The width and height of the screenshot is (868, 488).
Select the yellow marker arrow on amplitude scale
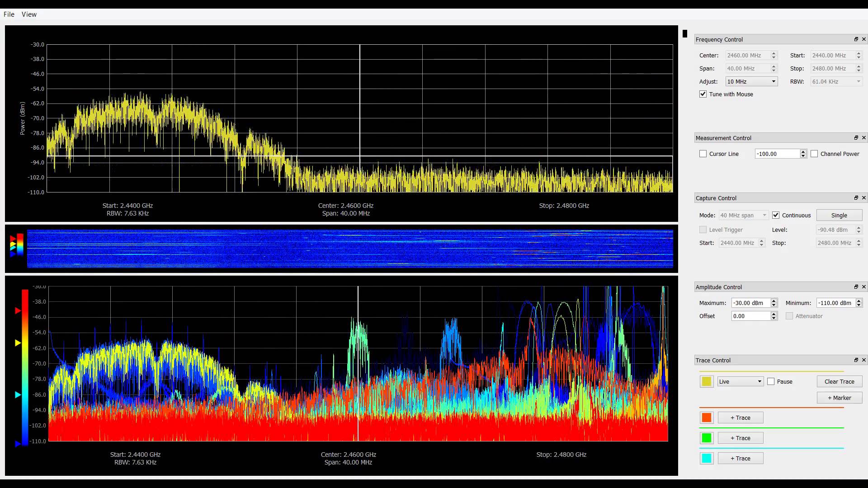[x=18, y=343]
